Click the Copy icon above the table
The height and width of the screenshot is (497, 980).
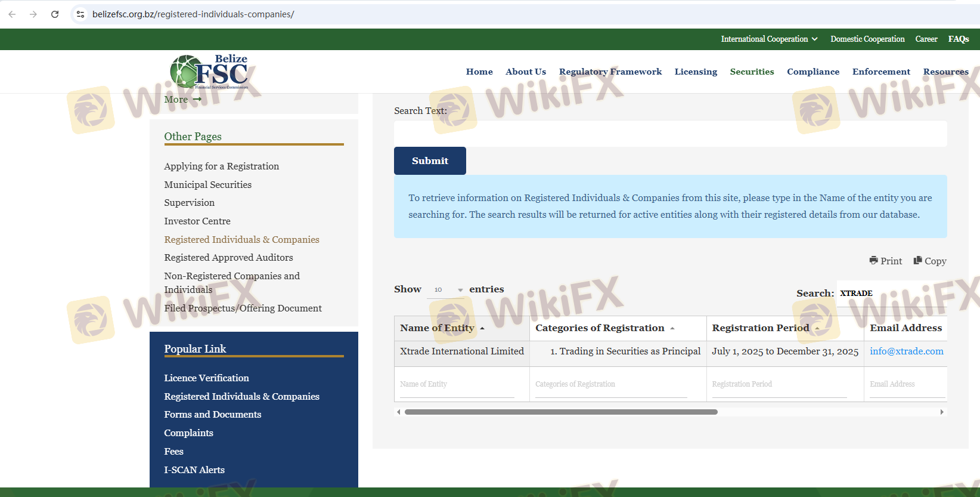click(x=917, y=261)
